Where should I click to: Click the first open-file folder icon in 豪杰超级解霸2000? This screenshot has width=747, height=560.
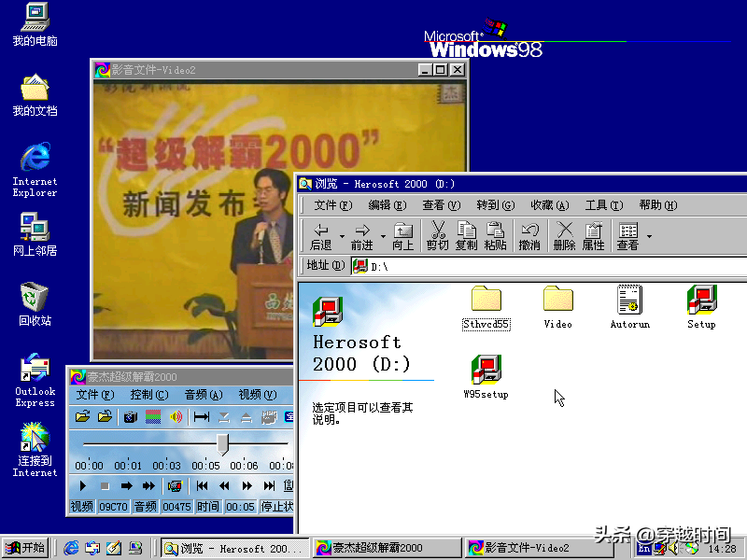tap(82, 417)
